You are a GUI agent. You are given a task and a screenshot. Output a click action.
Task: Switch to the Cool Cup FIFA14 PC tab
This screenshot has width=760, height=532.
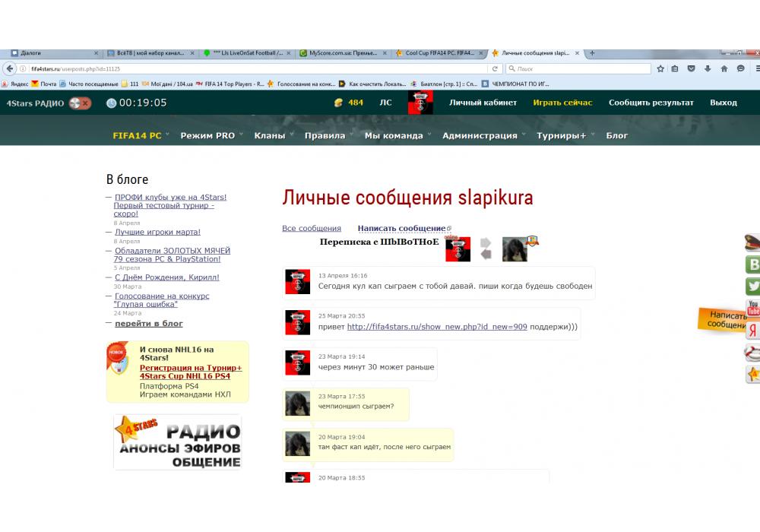[439, 53]
